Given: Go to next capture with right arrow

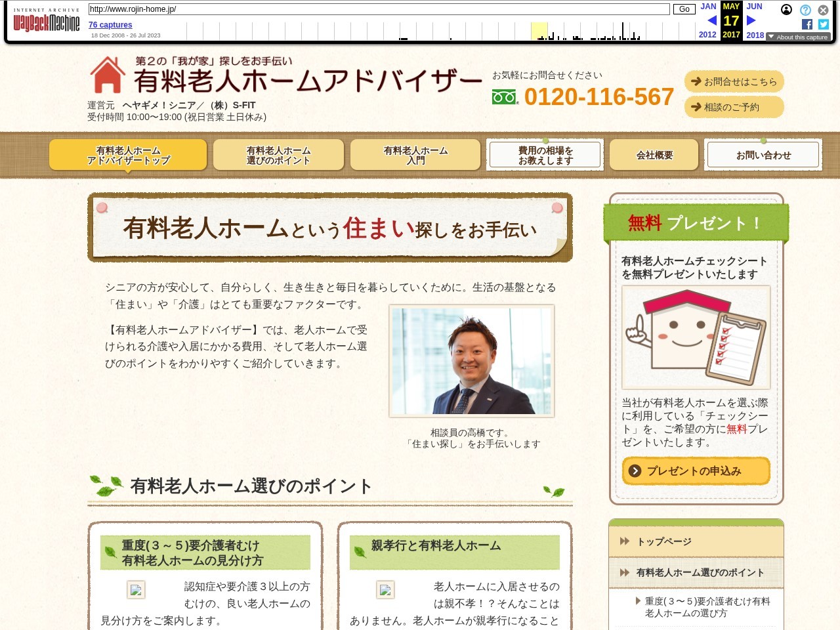Looking at the screenshot, I should [751, 20].
